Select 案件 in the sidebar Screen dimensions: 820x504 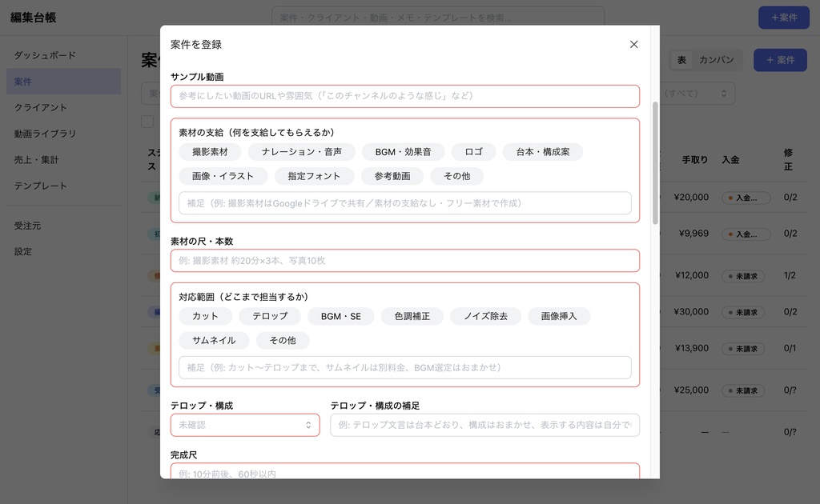63,82
